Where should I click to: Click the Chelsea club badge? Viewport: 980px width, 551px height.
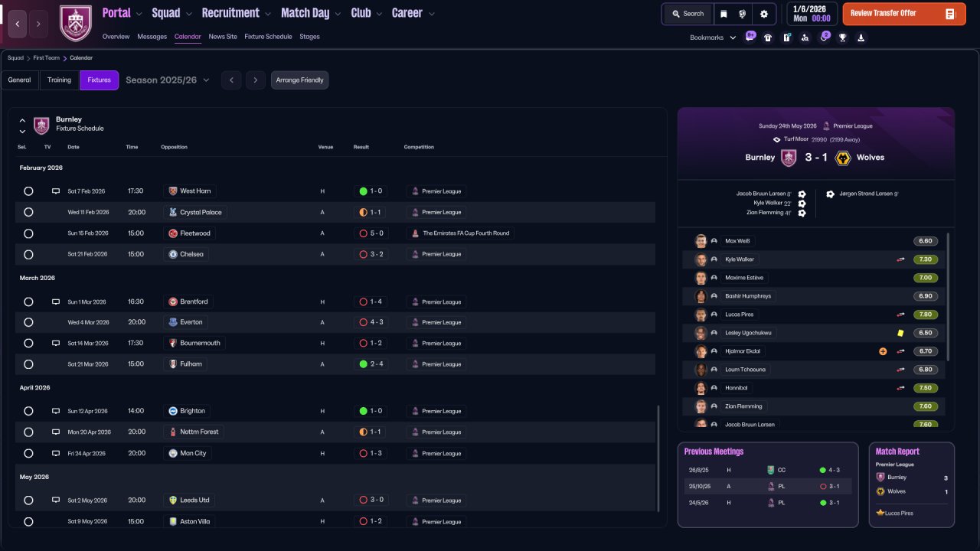click(173, 254)
